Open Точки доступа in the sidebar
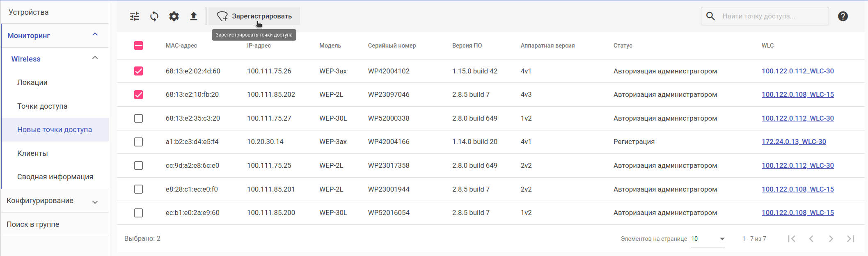Screen dimensions: 868x256 coord(42,106)
